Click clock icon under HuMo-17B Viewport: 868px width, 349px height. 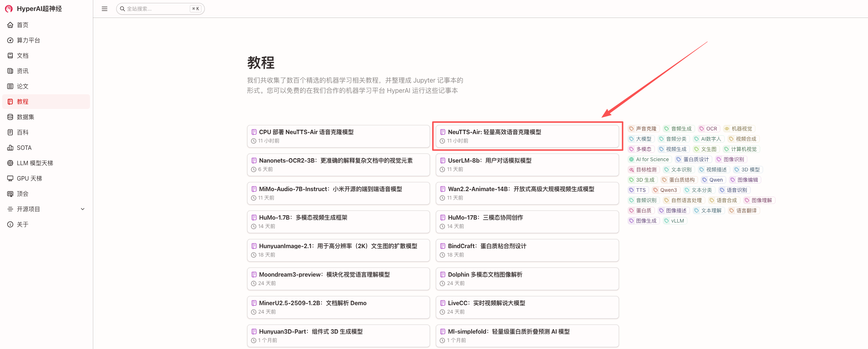442,227
